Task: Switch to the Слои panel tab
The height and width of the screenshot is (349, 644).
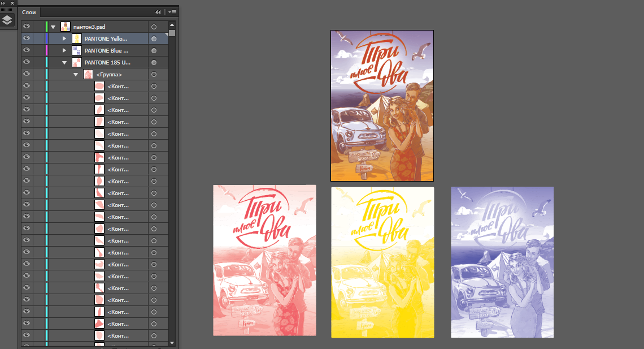Action: click(x=29, y=12)
